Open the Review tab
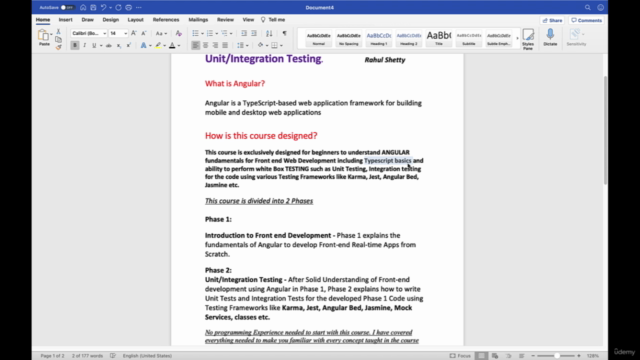 click(225, 20)
